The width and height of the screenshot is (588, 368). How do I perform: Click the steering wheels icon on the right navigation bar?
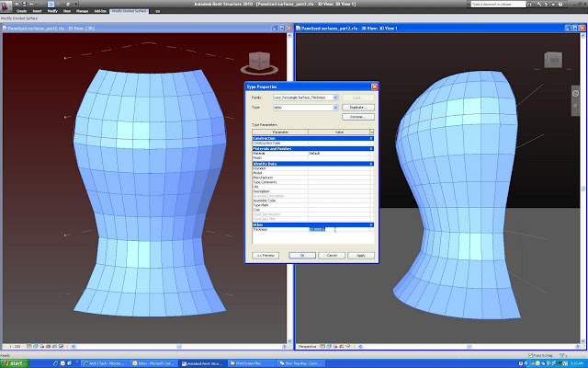(576, 93)
